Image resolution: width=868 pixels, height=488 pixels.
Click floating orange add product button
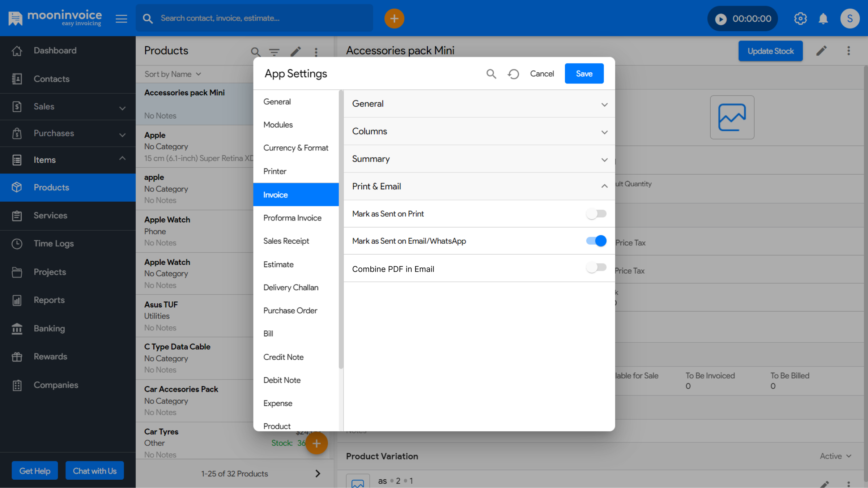pos(316,443)
